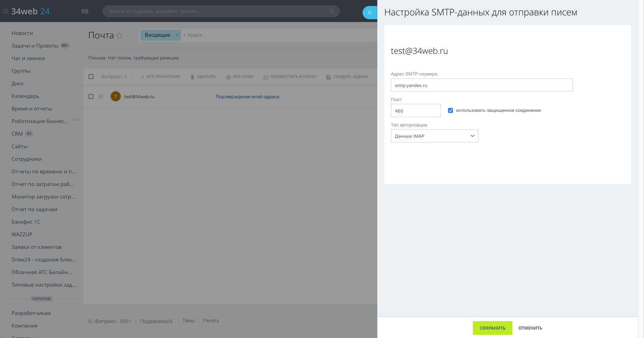
Task: Open Чат и звонки in the sidebar
Action: click(28, 58)
